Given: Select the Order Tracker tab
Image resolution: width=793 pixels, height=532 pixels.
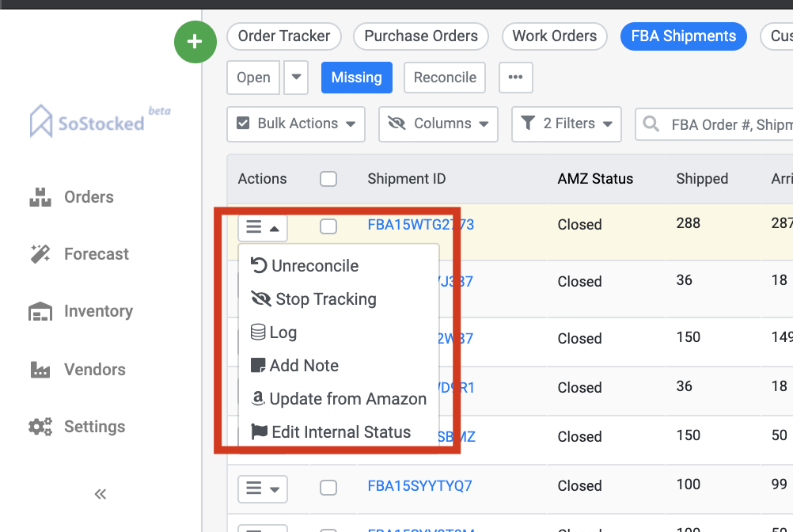Looking at the screenshot, I should (x=283, y=36).
